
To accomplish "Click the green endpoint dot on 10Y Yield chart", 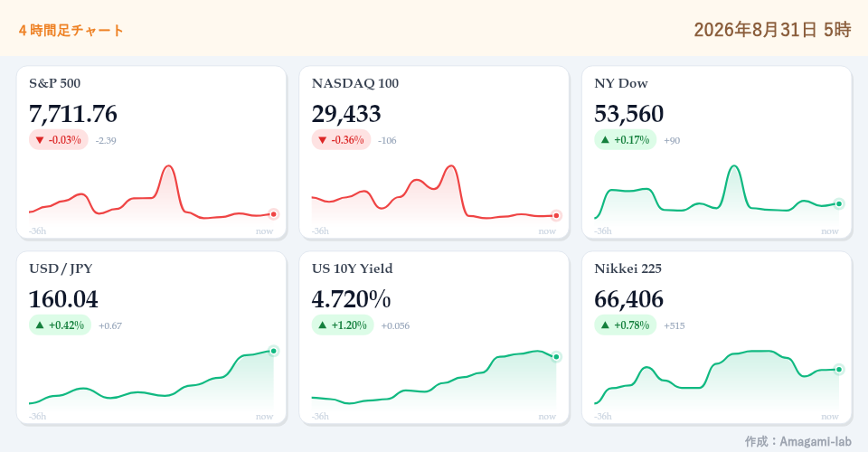I will click(556, 357).
